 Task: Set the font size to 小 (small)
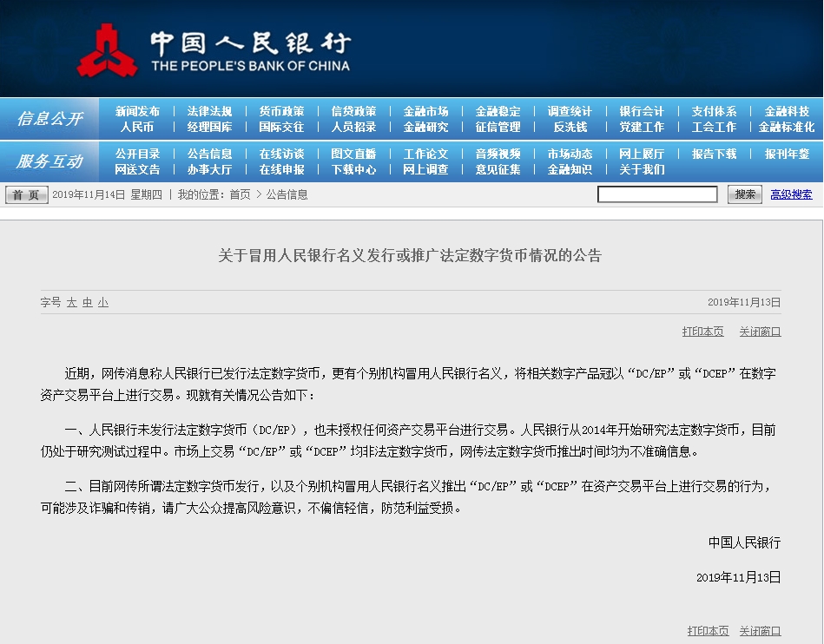tap(103, 303)
